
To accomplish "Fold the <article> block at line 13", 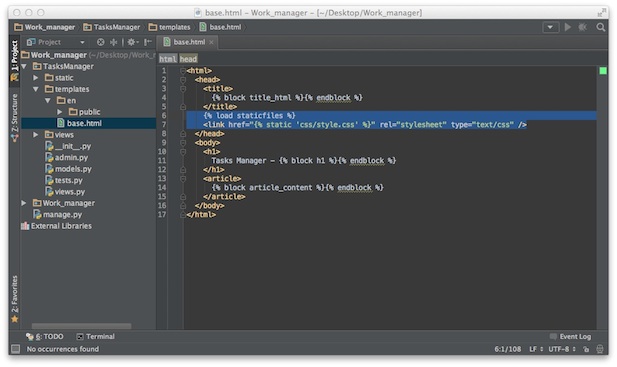I will tap(183, 179).
